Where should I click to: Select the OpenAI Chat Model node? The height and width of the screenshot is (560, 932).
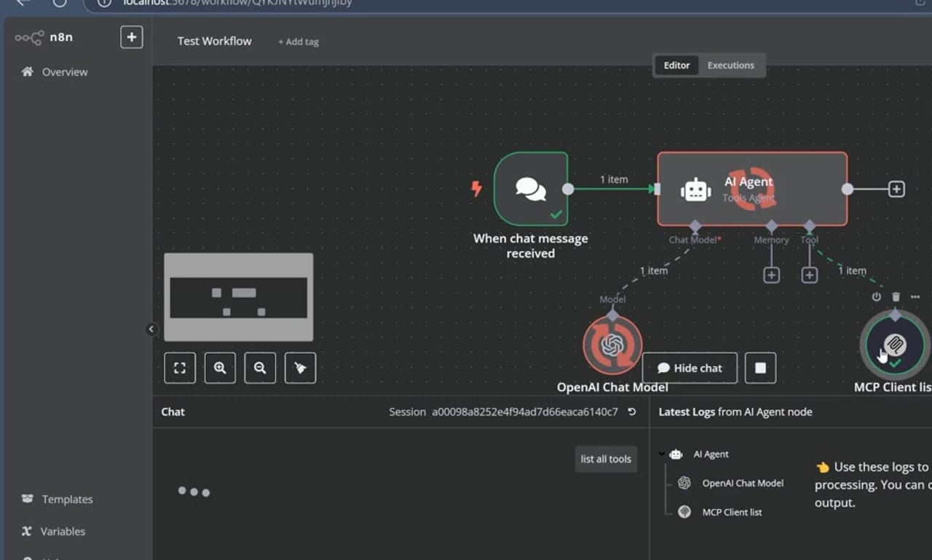tap(612, 345)
